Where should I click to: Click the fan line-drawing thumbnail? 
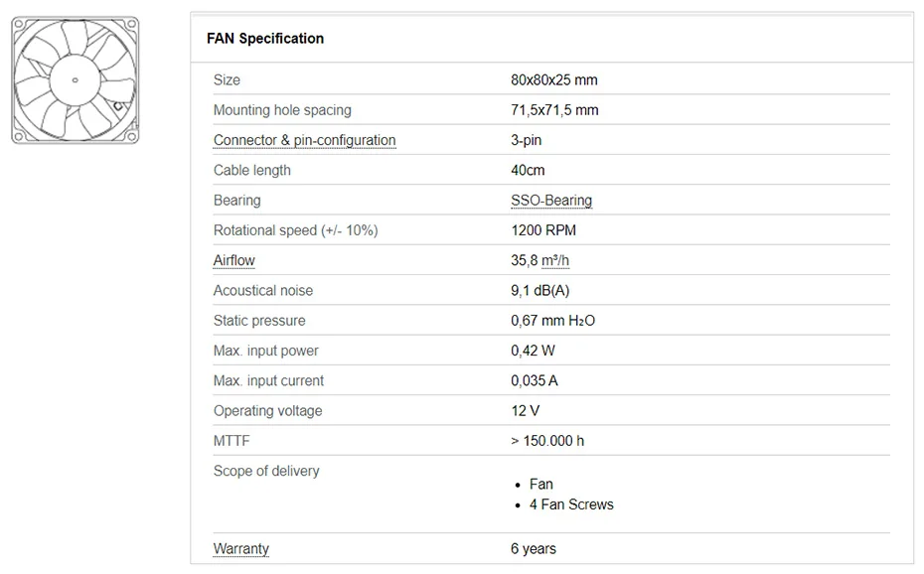76,79
